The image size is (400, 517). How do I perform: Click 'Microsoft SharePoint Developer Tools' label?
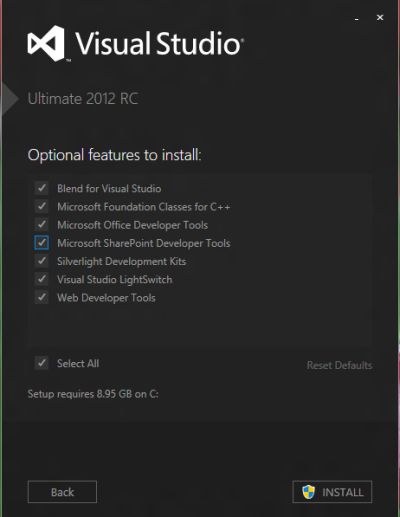pos(144,243)
